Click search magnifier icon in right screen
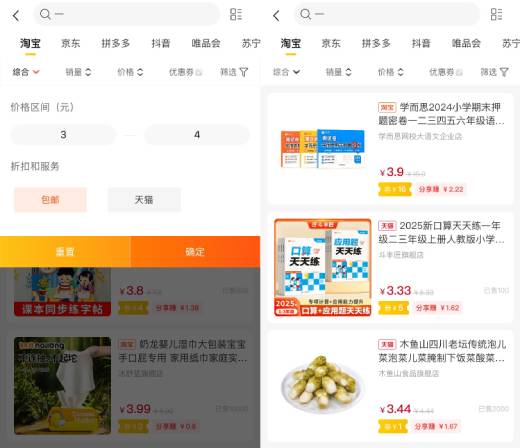The image size is (520, 448). 305,14
